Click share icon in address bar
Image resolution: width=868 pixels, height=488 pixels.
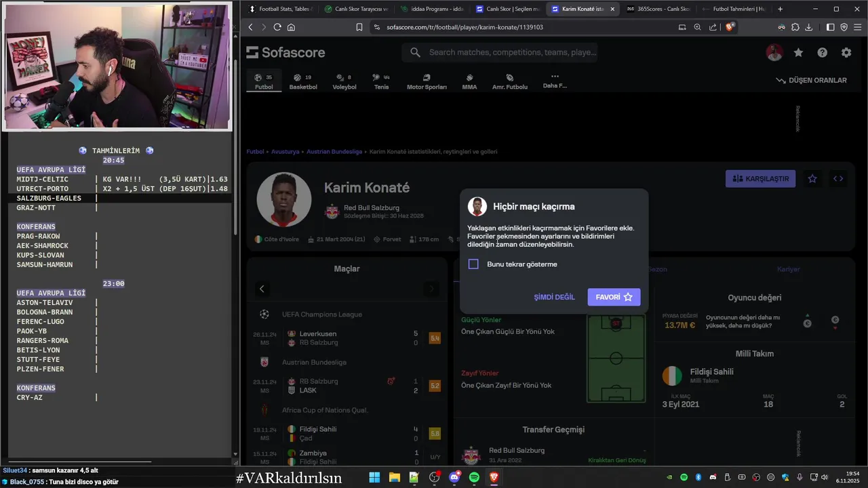coord(713,27)
